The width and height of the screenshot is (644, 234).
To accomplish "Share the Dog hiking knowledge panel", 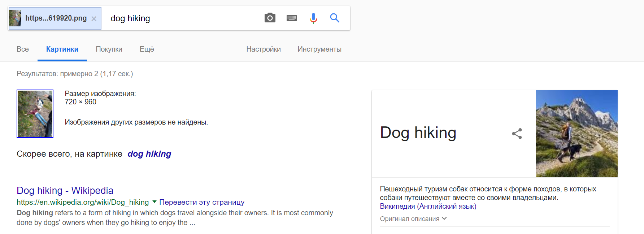I will (517, 134).
